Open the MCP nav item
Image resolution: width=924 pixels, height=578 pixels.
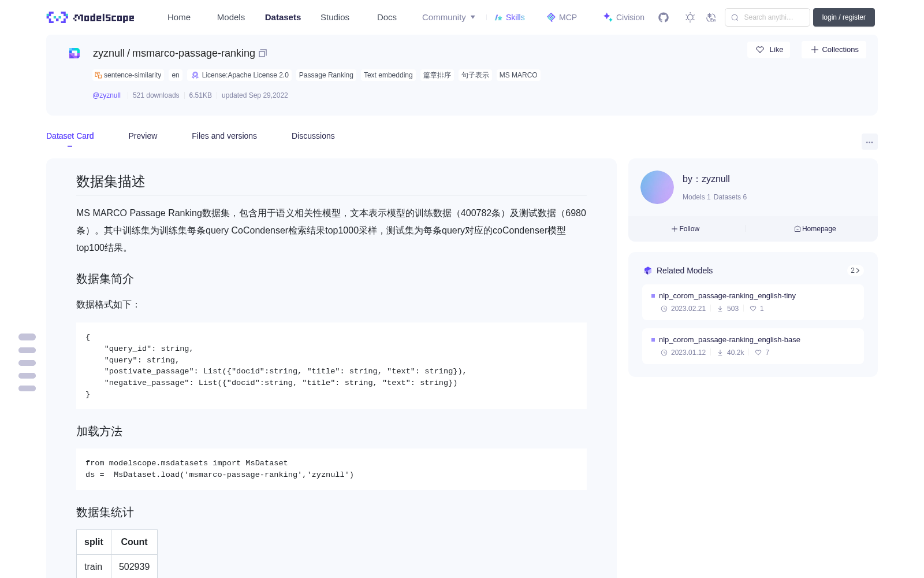[x=562, y=17]
